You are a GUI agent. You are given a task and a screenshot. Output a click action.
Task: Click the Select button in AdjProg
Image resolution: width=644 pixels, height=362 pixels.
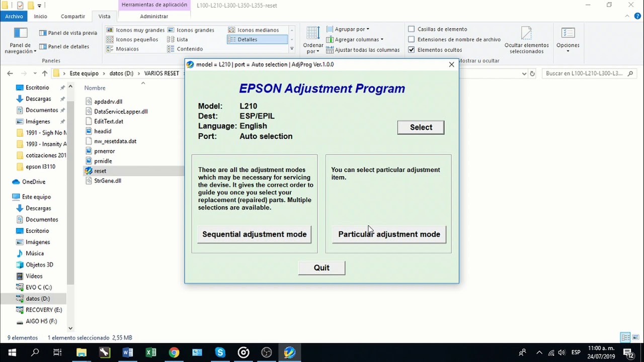pyautogui.click(x=421, y=127)
